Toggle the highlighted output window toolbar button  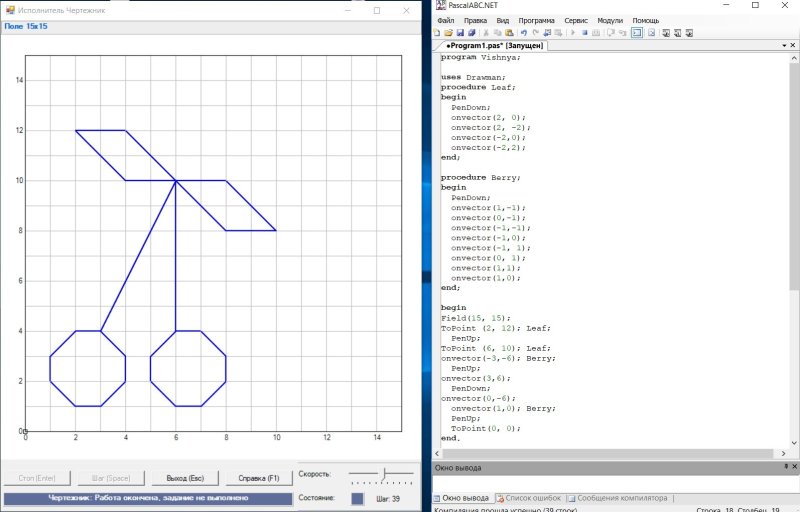pos(636,32)
